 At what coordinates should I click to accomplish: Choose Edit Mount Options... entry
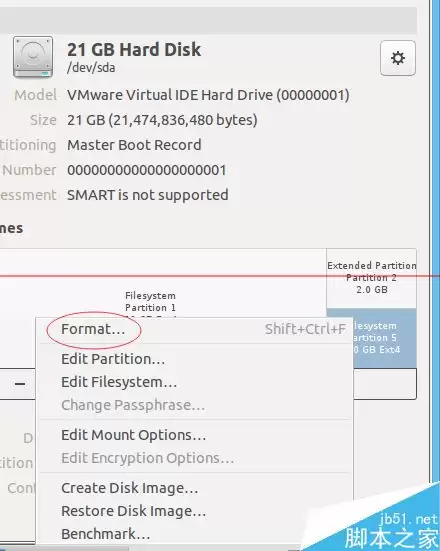click(195, 435)
